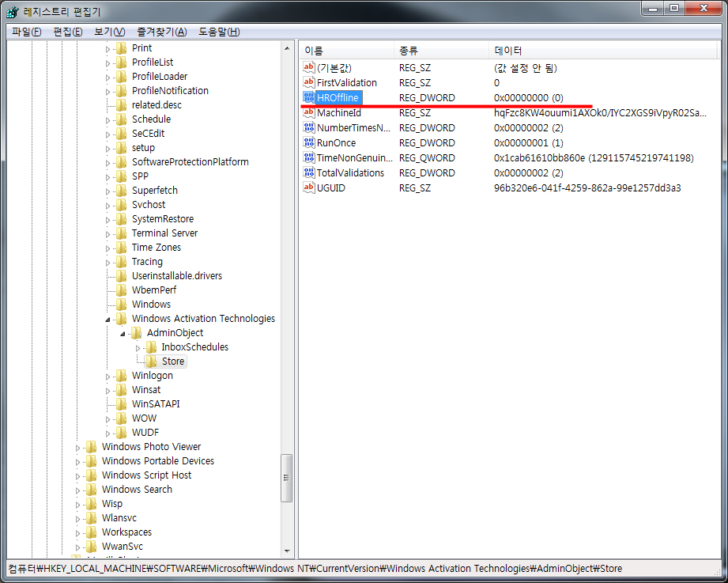Click the Tracing folder icon
728x583 pixels.
(x=121, y=262)
